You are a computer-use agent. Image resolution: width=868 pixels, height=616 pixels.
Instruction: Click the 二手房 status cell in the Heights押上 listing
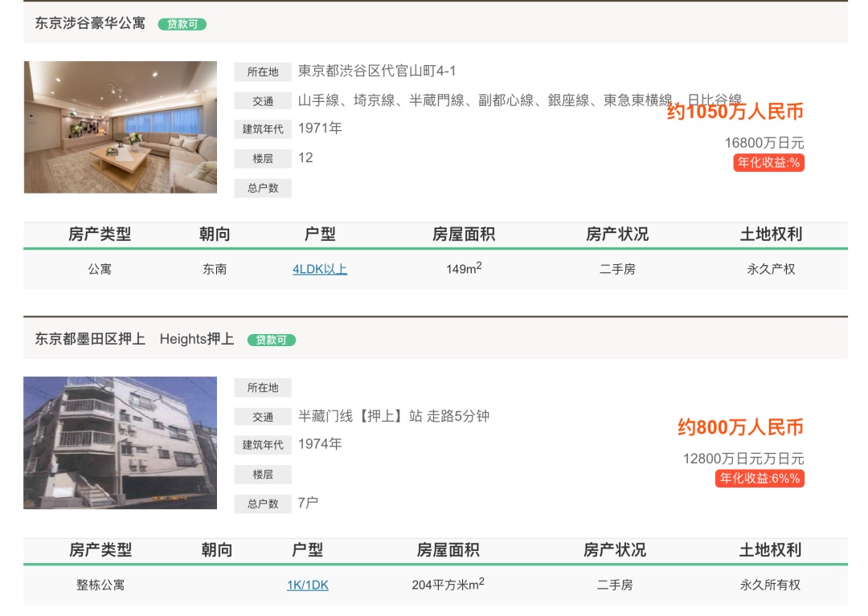pyautogui.click(x=615, y=585)
